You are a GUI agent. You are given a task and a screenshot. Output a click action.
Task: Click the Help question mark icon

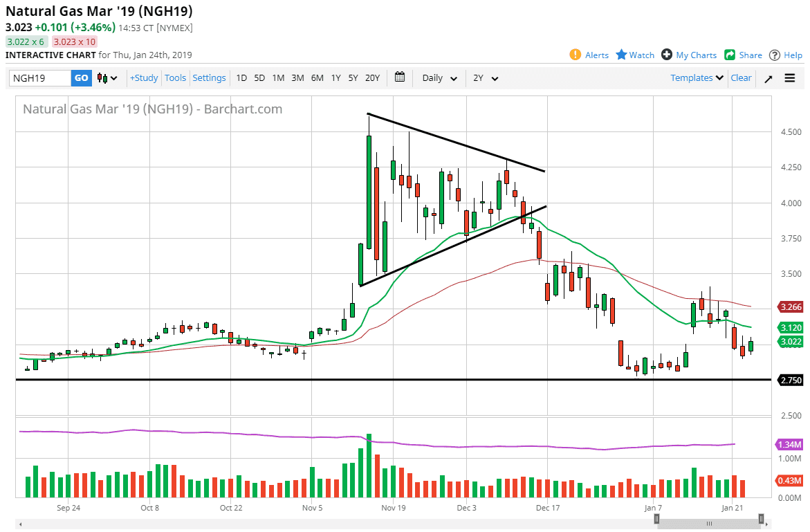coord(774,55)
